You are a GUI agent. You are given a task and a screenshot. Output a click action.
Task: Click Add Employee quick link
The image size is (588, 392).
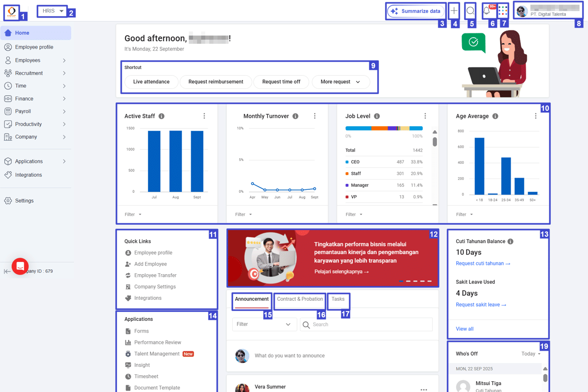[x=150, y=264]
